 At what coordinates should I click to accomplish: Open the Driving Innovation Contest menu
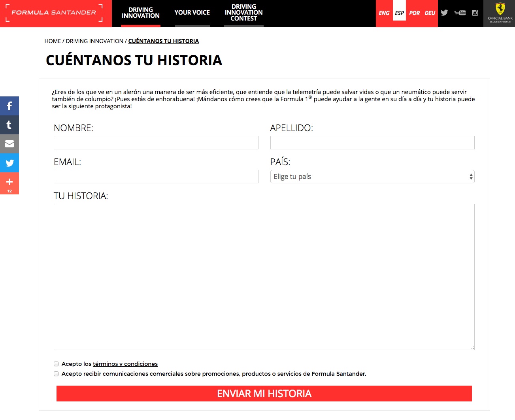point(244,13)
